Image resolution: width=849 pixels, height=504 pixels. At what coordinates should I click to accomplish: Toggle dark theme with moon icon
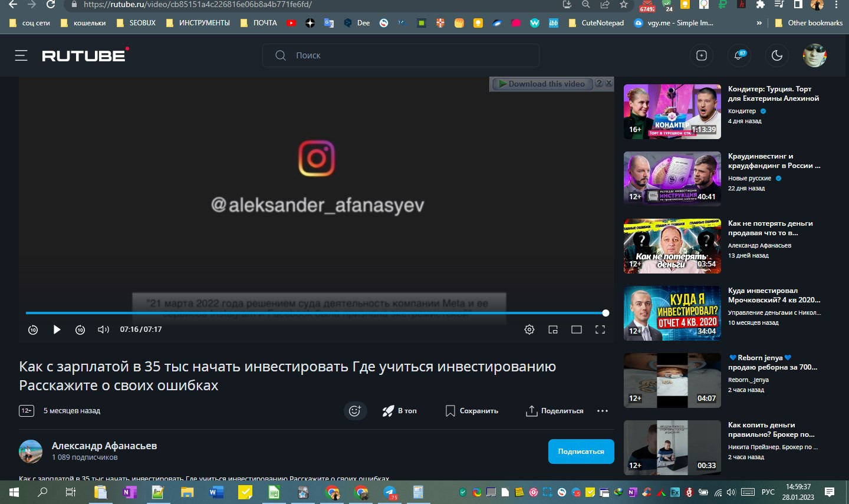coord(777,55)
